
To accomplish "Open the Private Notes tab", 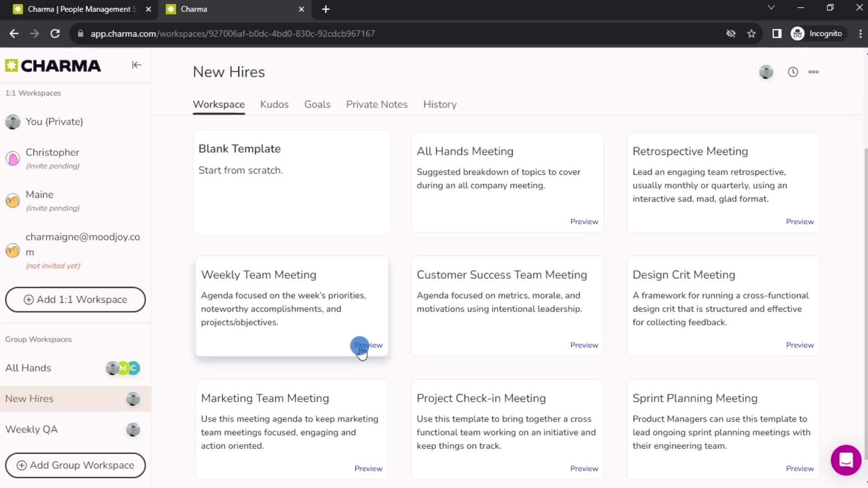I will [377, 104].
